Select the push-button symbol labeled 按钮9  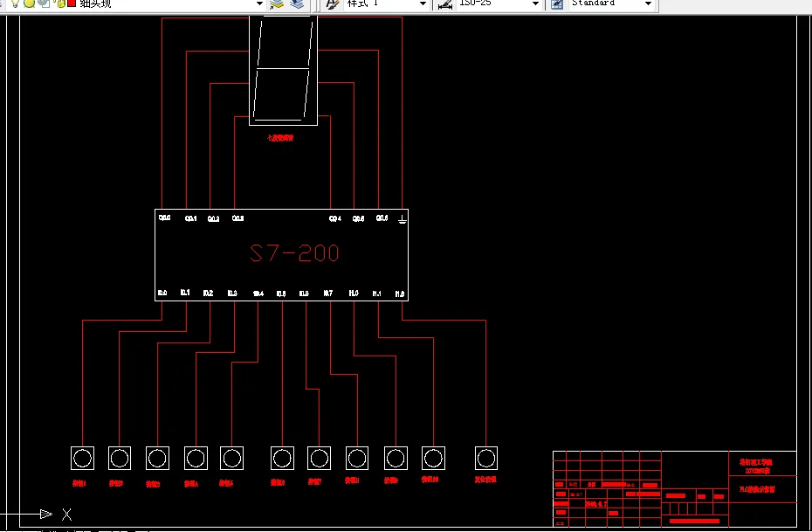pyautogui.click(x=396, y=458)
